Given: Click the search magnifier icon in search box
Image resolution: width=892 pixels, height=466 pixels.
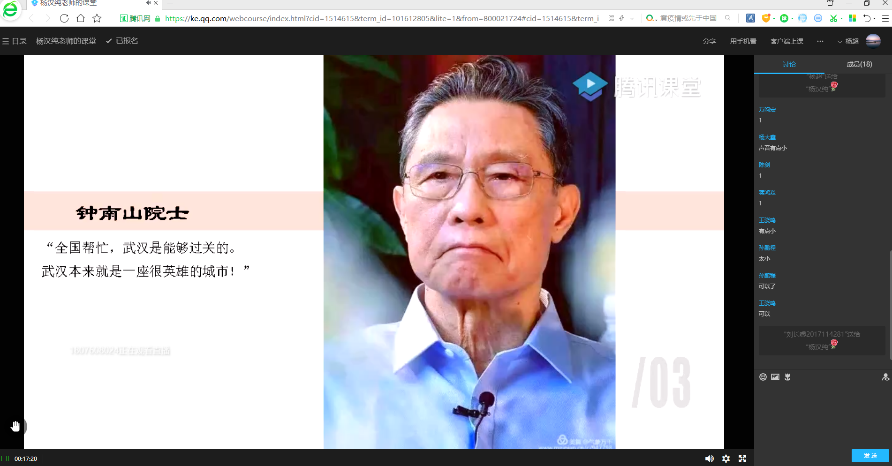Looking at the screenshot, I should coord(728,18).
